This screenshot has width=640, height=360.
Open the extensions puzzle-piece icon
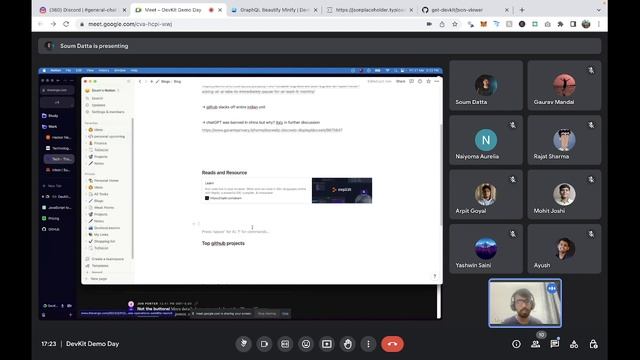[560, 24]
